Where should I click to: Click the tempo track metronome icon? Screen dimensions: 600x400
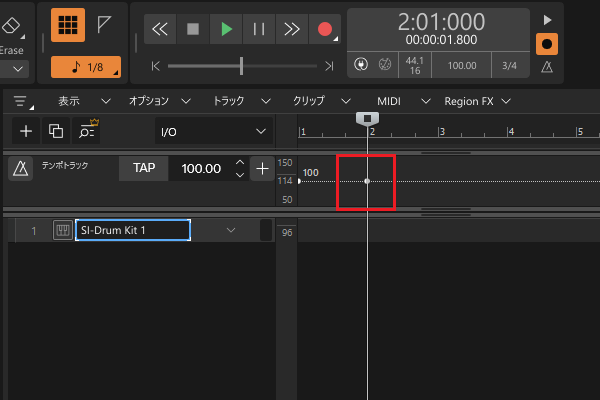click(20, 169)
